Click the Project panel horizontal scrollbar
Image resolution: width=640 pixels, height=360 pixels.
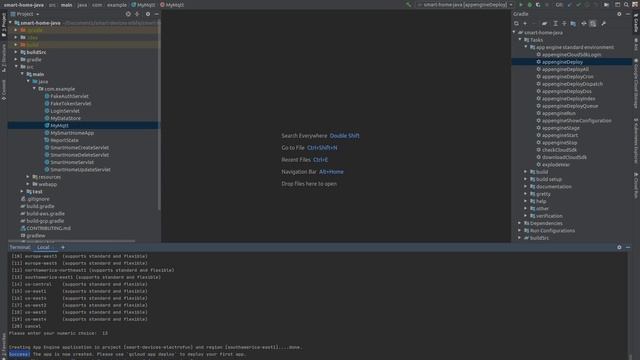(x=71, y=241)
